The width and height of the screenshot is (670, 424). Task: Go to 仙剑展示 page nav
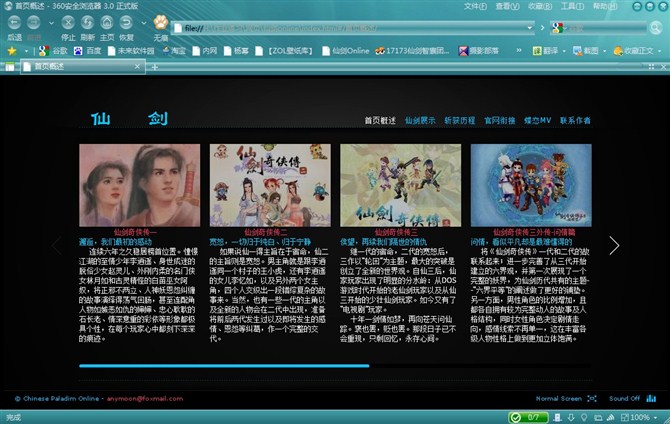(420, 121)
